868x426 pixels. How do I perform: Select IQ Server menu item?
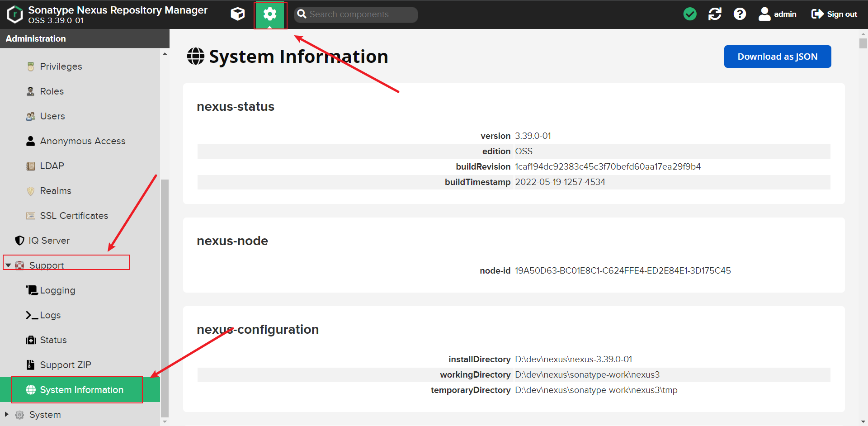click(x=49, y=241)
